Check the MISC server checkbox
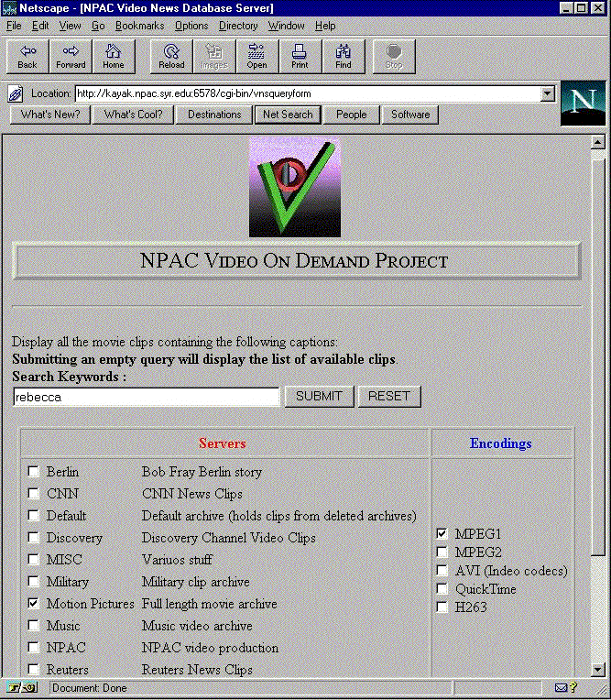Image resolution: width=611 pixels, height=700 pixels. [x=33, y=559]
